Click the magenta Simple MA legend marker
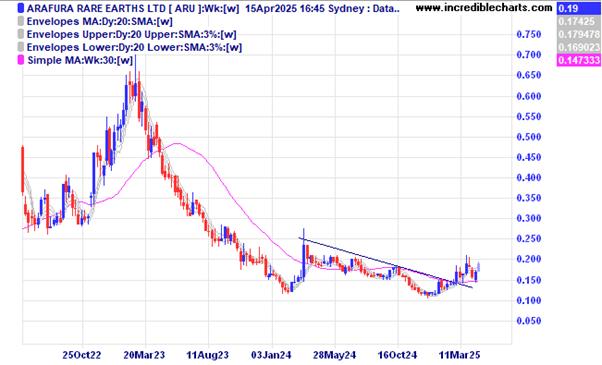 coord(21,60)
